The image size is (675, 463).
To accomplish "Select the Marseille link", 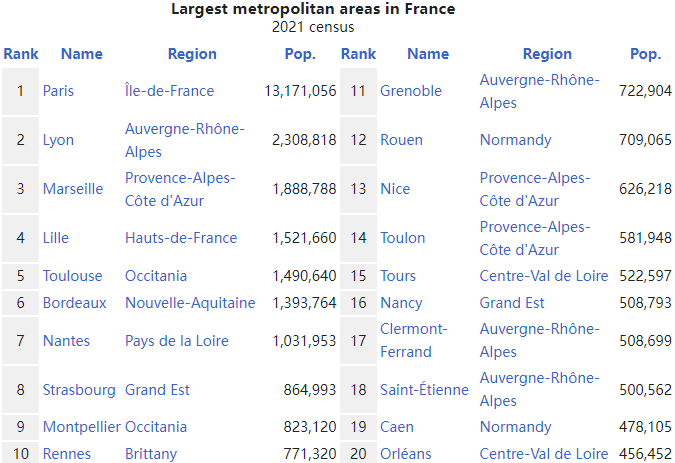I will click(x=73, y=189).
